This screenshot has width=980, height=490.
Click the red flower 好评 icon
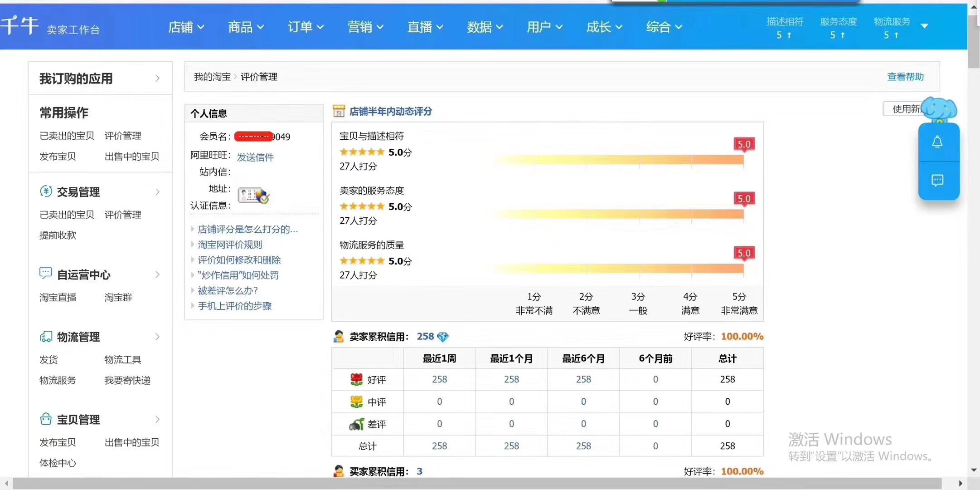click(x=357, y=379)
